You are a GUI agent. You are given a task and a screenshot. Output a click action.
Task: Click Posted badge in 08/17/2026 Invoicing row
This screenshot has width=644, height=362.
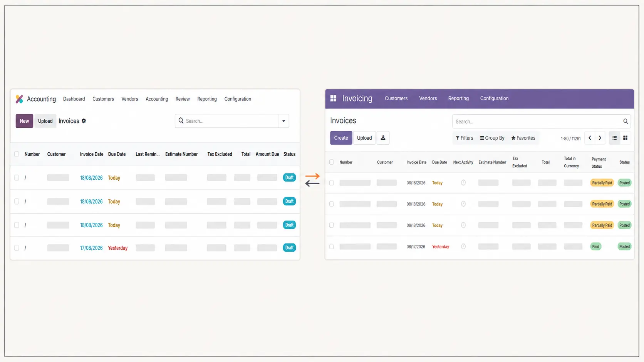[x=624, y=247]
